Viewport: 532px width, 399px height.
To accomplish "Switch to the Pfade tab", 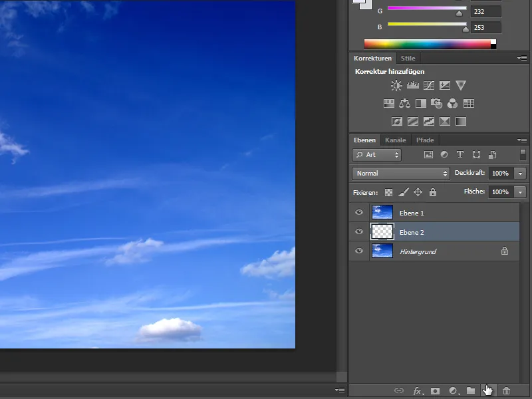I will 425,140.
